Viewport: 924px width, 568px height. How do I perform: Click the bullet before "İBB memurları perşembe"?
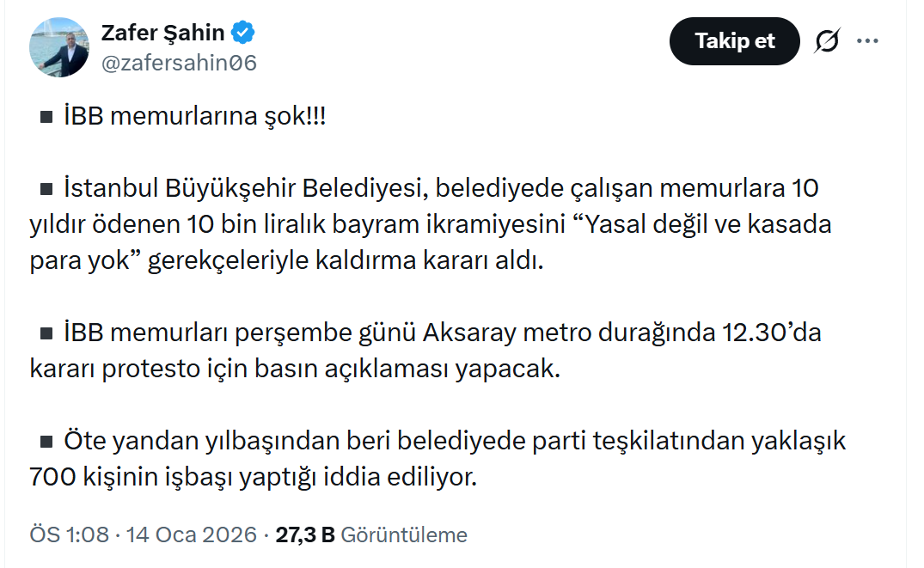(46, 333)
